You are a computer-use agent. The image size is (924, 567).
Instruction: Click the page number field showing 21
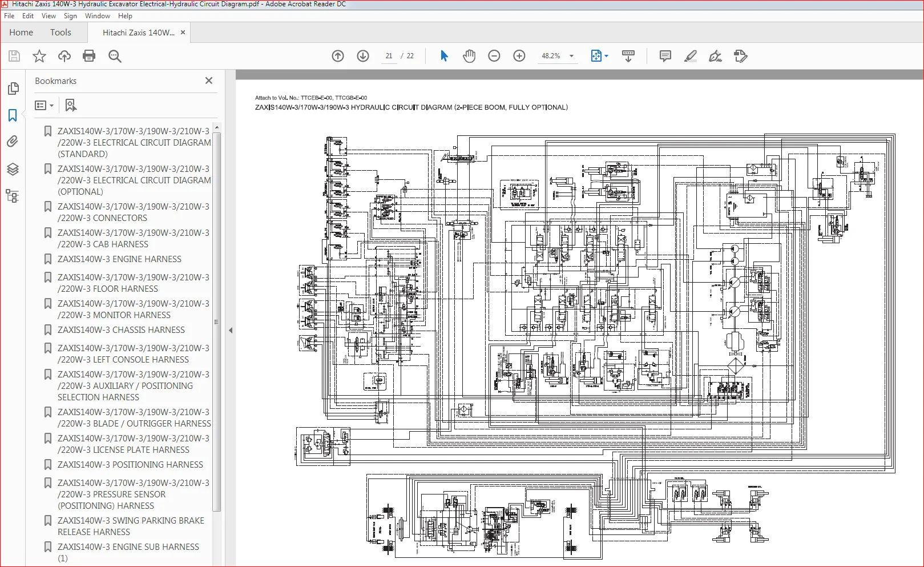389,56
